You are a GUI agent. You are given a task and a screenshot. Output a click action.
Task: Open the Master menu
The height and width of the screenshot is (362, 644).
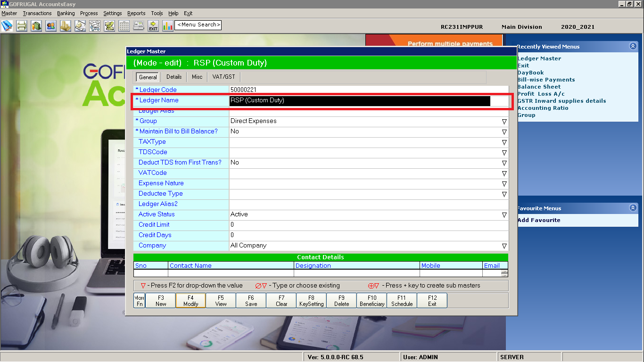9,13
